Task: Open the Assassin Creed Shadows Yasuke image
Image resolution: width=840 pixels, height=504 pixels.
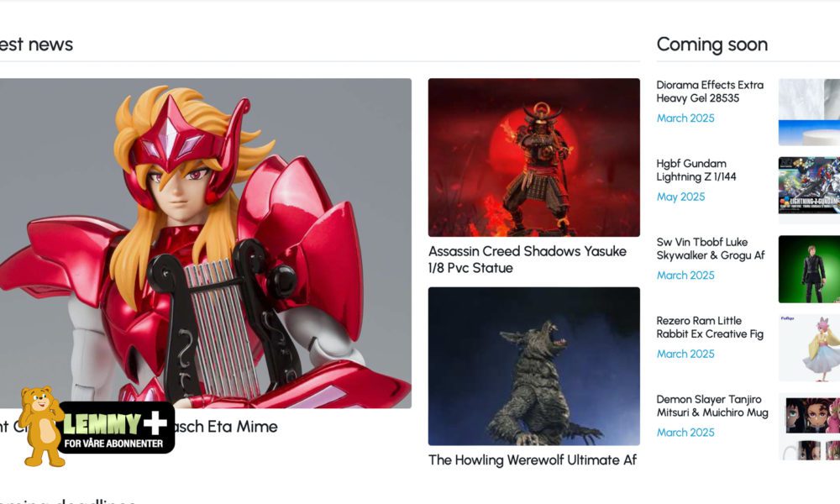Action: (533, 157)
